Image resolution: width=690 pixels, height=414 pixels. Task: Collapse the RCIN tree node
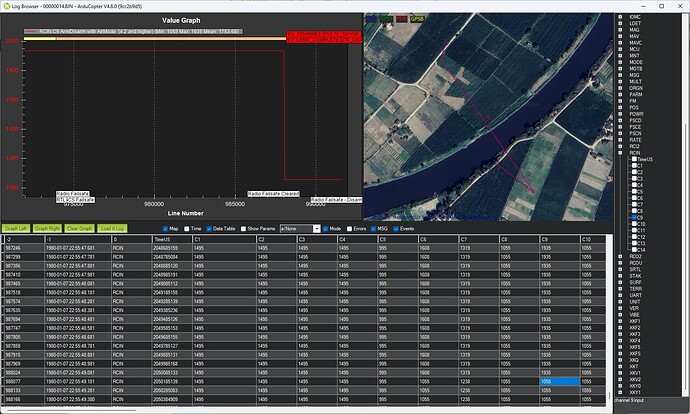pos(620,153)
